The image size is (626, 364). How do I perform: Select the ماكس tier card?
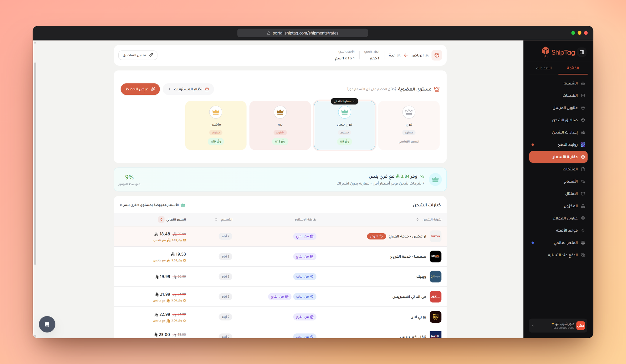216,125
